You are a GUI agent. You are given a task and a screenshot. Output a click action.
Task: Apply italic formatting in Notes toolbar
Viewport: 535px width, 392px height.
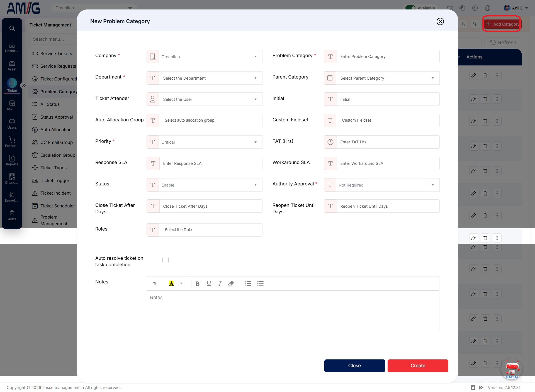220,283
